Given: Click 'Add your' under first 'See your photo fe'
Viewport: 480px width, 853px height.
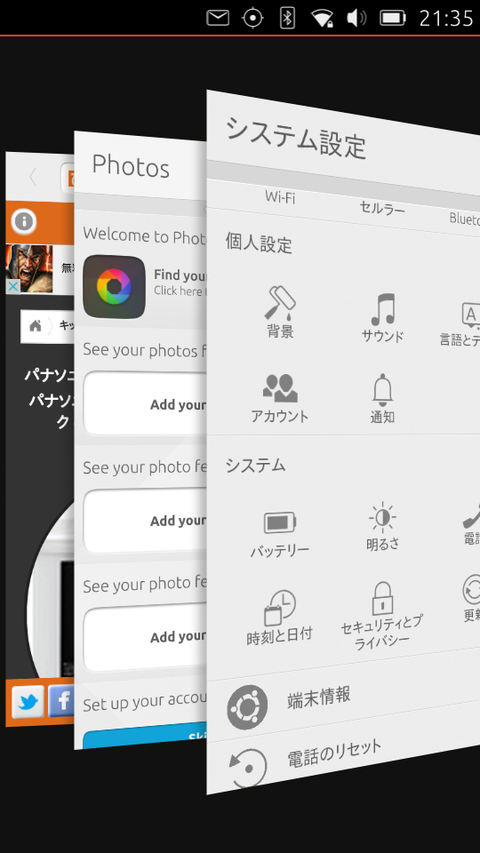Looking at the screenshot, I should 145,521.
